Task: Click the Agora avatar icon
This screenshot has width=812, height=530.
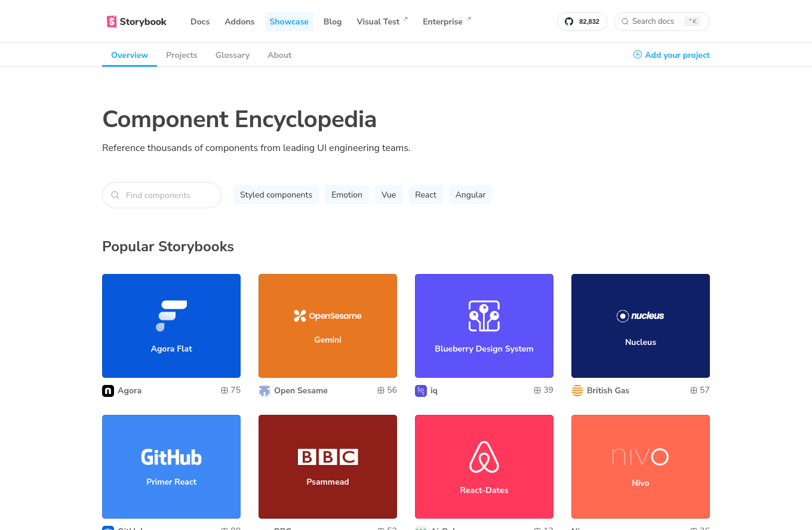Action: click(108, 391)
